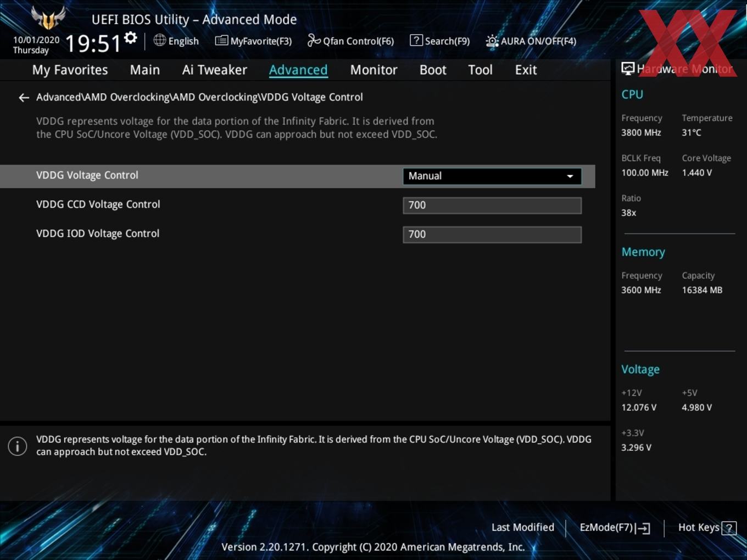Screen dimensions: 747x560
Task: Click the AURA light icon
Action: [492, 41]
